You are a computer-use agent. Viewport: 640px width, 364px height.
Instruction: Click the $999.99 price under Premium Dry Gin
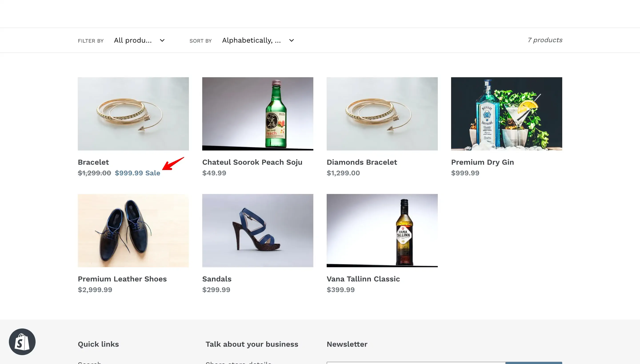click(x=465, y=173)
